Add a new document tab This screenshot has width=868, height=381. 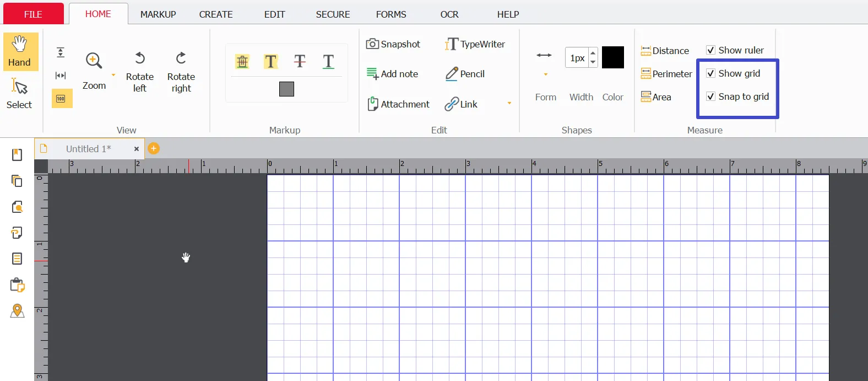(154, 148)
